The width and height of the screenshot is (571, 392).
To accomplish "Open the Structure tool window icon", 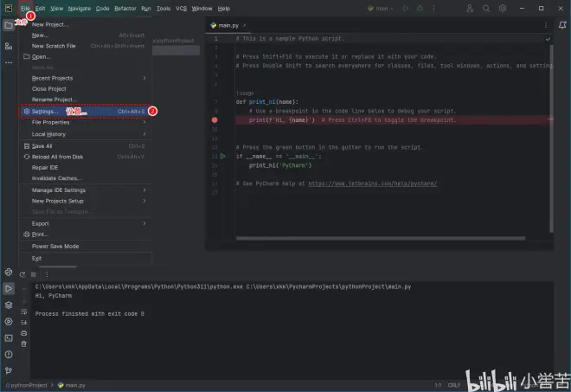I will click(9, 46).
